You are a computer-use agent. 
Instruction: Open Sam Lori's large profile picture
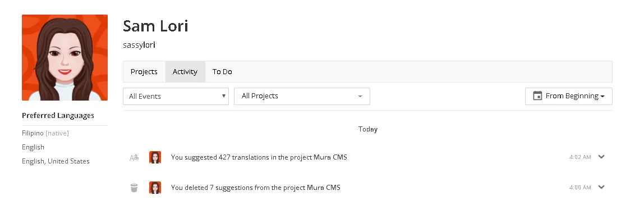65,58
